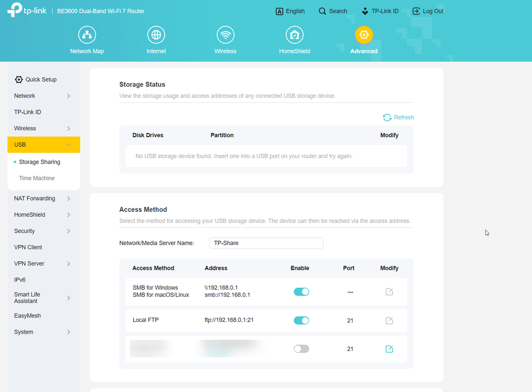Select the Advanced gear icon
Viewport: 532px width, 392px height.
(x=364, y=35)
